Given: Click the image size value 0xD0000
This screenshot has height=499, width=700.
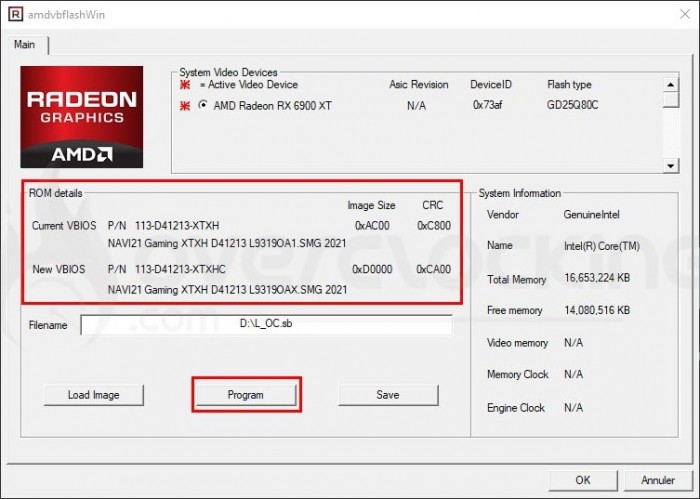Looking at the screenshot, I should pyautogui.click(x=372, y=270).
